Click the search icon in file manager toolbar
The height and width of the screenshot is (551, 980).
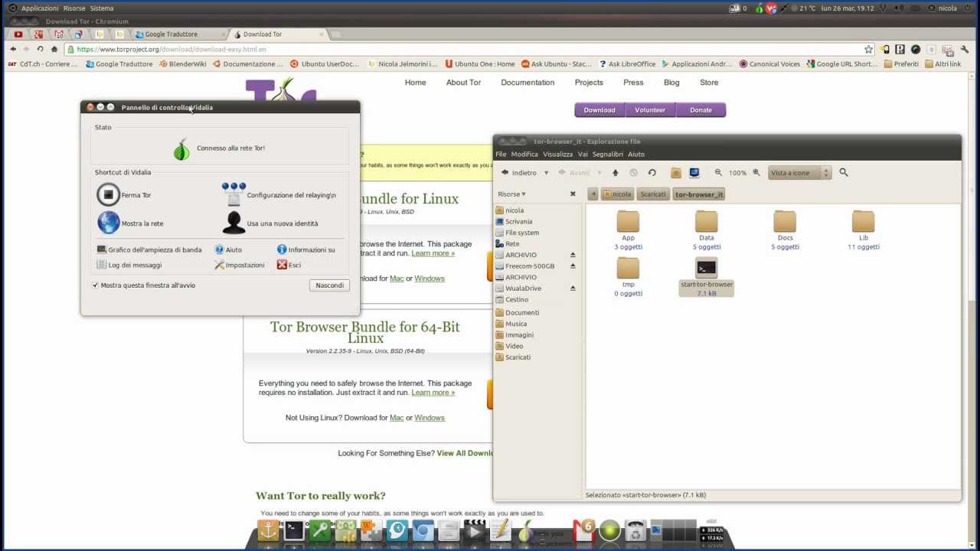click(x=844, y=173)
